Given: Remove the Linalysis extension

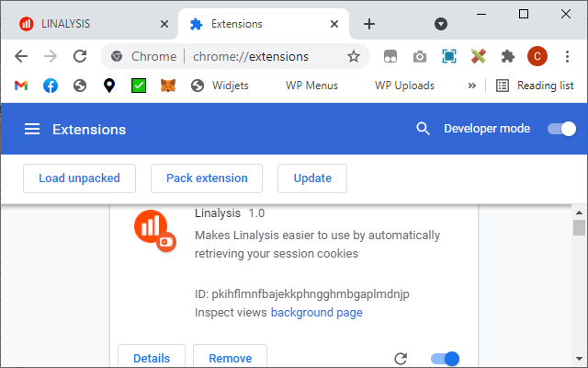Looking at the screenshot, I should (231, 358).
